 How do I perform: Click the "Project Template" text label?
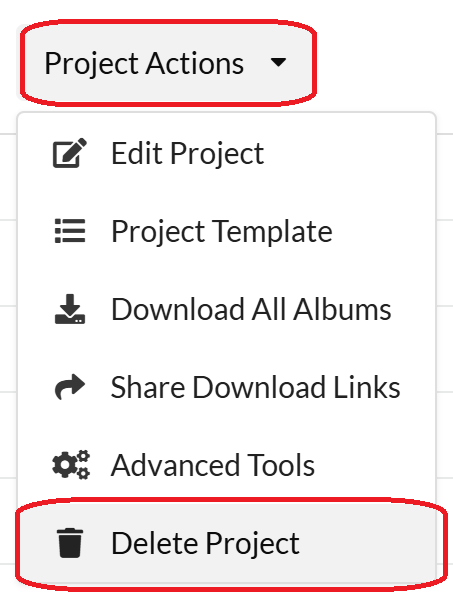coord(222,231)
